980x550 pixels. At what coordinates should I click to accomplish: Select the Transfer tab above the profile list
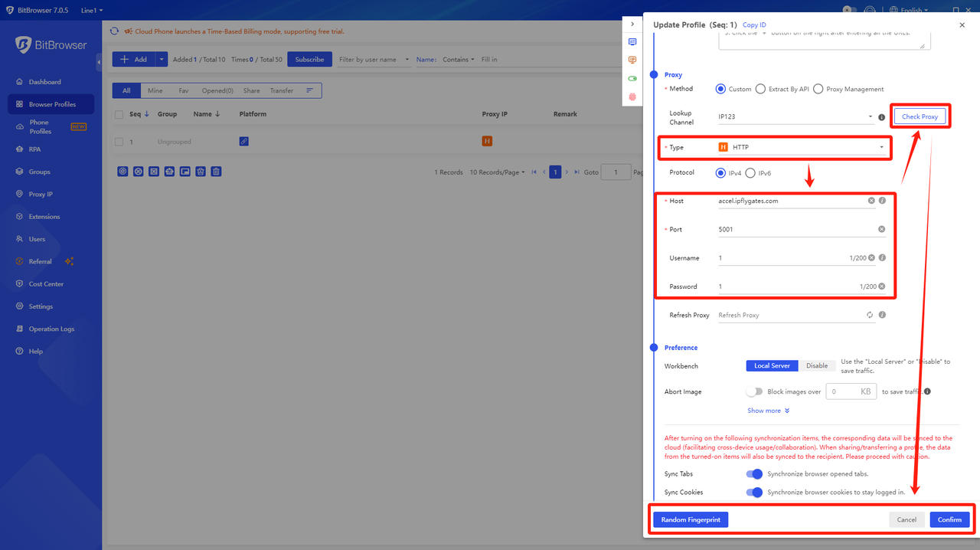[x=282, y=90]
